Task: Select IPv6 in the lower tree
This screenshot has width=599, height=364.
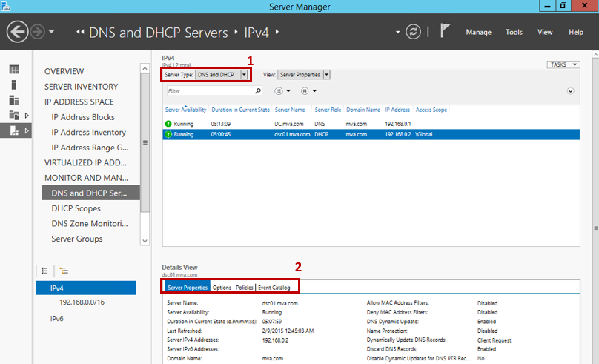Action: 56,319
